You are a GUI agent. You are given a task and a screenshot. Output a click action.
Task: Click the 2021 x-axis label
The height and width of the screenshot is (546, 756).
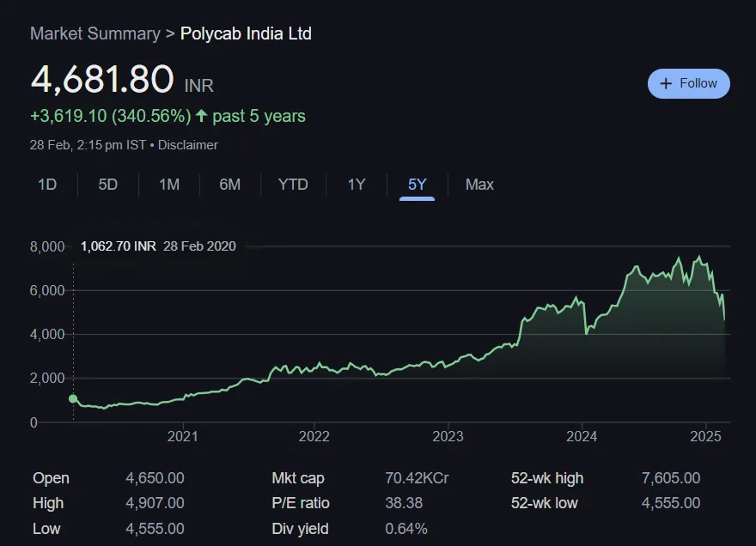tap(183, 437)
